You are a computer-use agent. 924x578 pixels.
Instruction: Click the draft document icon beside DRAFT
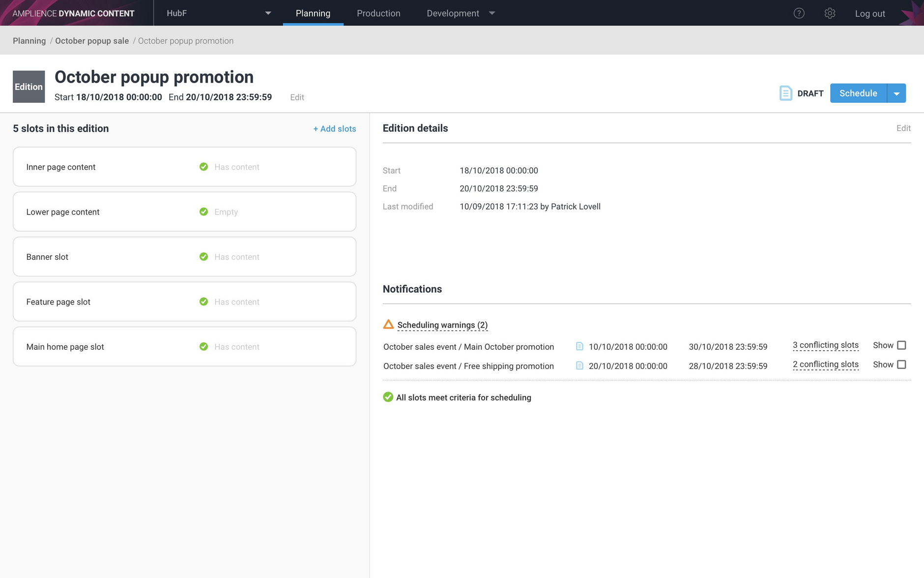[785, 93]
